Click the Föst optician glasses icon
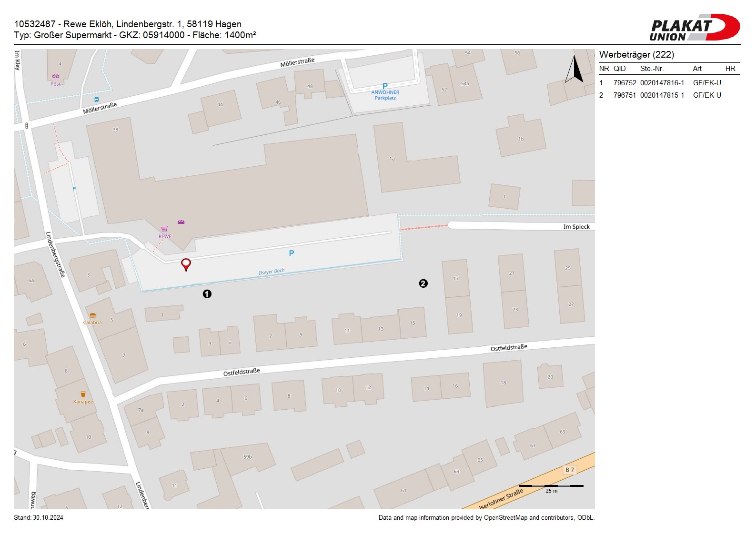 56,76
